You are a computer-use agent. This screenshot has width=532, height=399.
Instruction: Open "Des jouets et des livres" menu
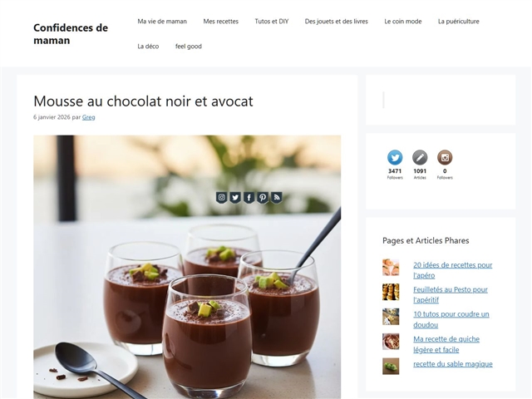pos(336,22)
